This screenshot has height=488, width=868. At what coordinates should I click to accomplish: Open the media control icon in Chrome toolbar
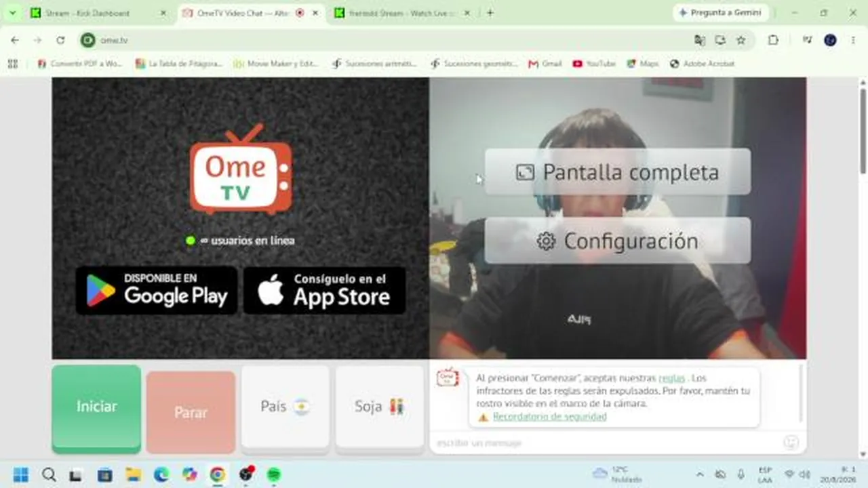point(807,40)
